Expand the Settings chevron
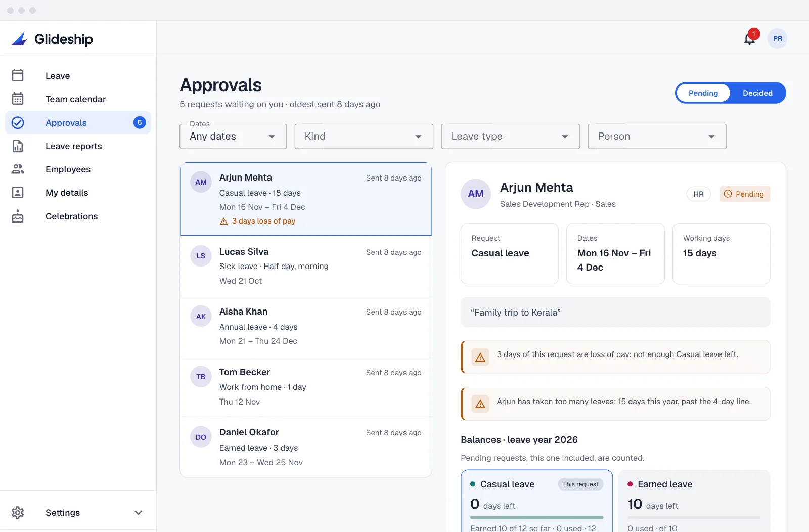 [x=139, y=513]
